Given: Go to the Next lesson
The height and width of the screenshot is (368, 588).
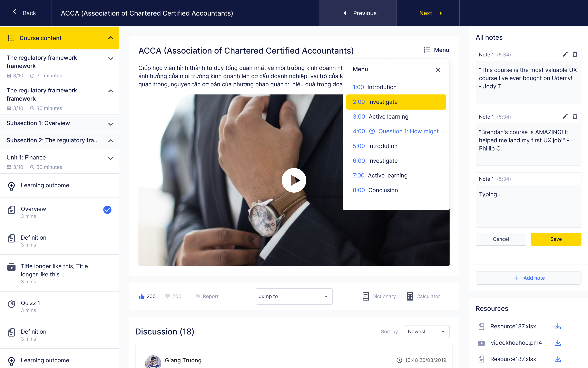Looking at the screenshot, I should click(x=428, y=13).
